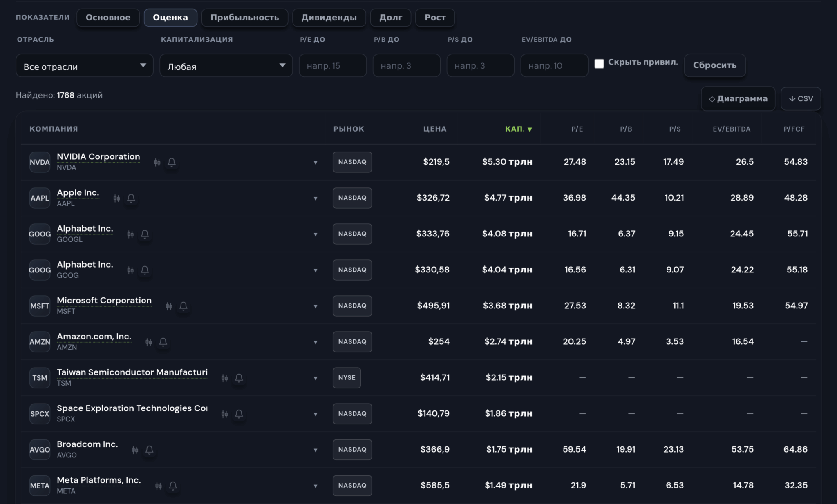Click the alert bell for Apple Inc.
837x504 pixels.
(x=131, y=198)
